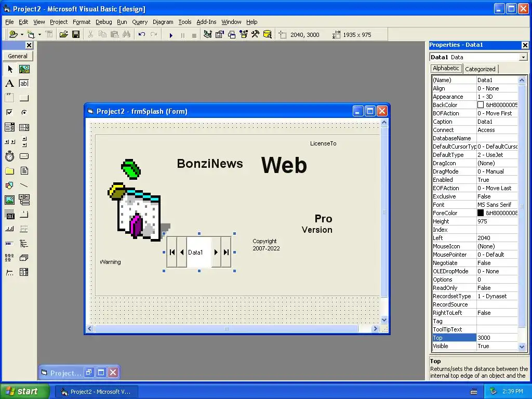Click the form's horizontal scrollbar thumb
This screenshot has height=399, width=532.
coord(227,328)
